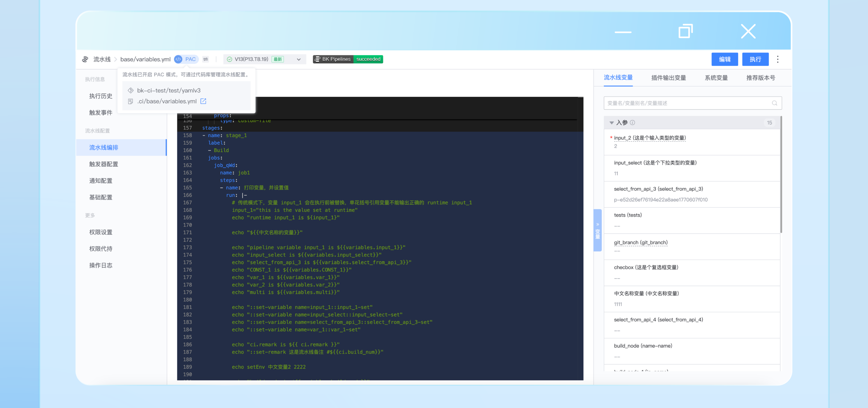
Task: Minimize the window
Action: click(623, 32)
